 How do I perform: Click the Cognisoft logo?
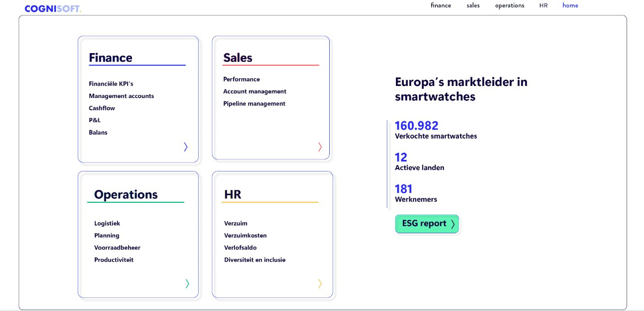click(x=53, y=9)
